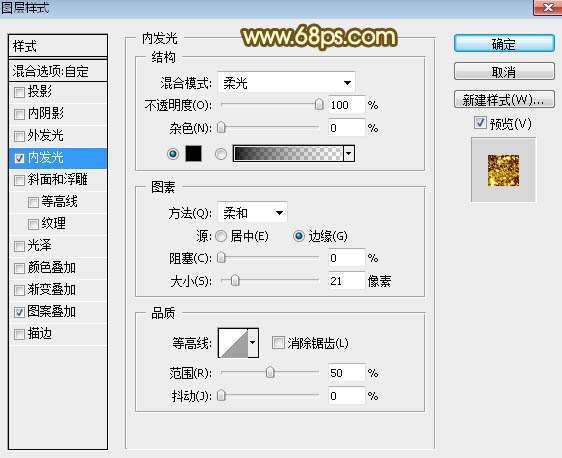Open the 图案叠加 style settings row
Image resolution: width=562 pixels, height=458 pixels.
[x=58, y=312]
